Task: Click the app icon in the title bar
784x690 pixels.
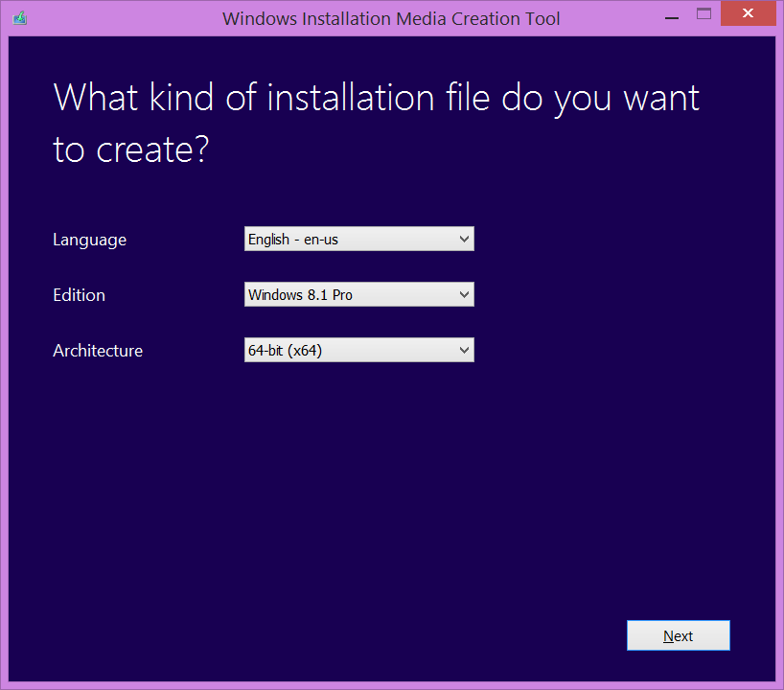Action: click(x=18, y=17)
